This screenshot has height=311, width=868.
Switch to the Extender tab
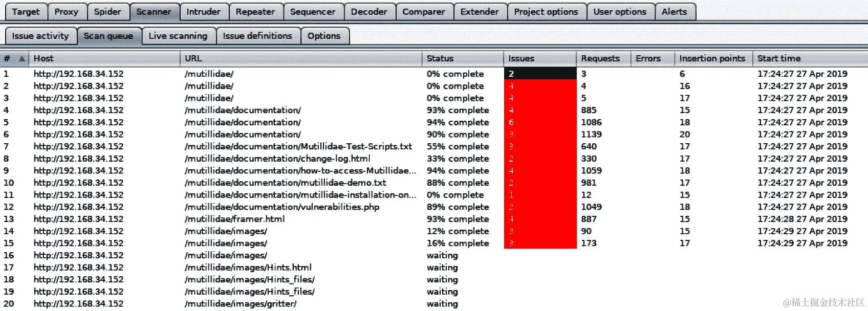click(480, 12)
